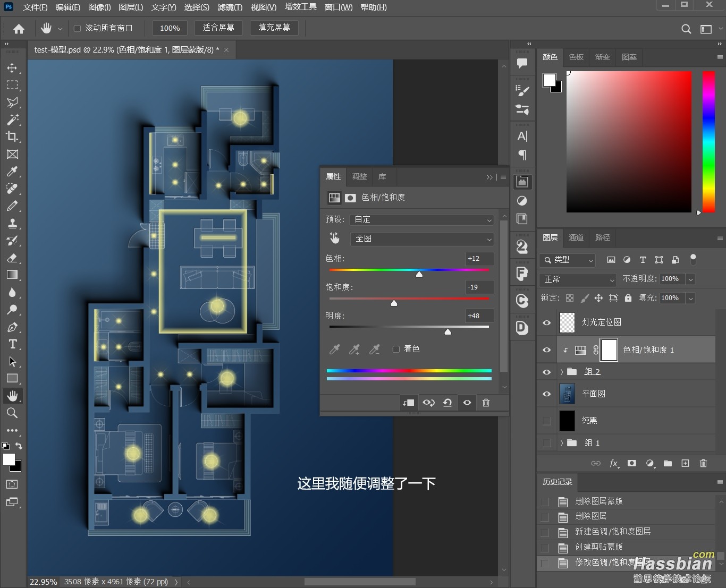
Task: Hide the 组 2 group
Action: (x=546, y=372)
